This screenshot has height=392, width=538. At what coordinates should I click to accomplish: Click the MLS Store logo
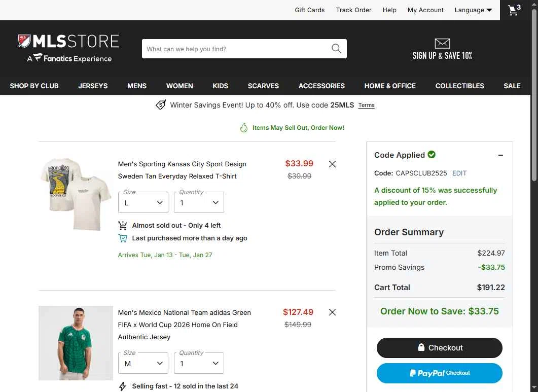pyautogui.click(x=68, y=48)
